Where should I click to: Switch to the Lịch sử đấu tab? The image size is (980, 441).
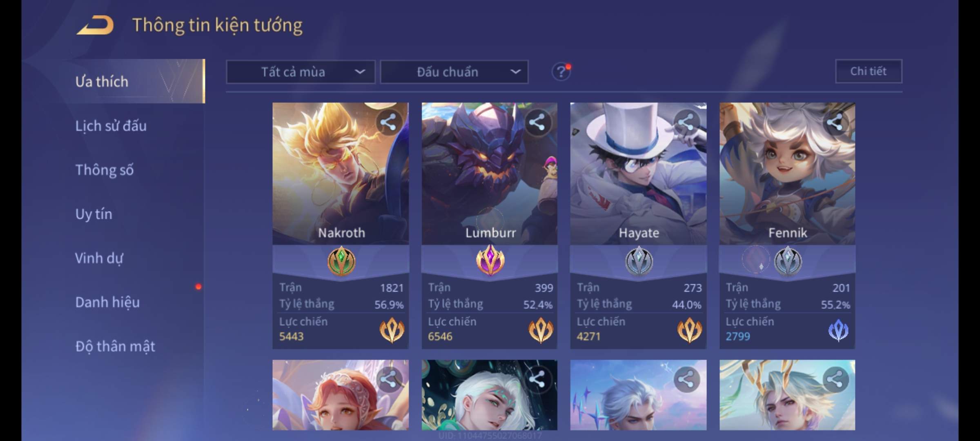tap(111, 126)
